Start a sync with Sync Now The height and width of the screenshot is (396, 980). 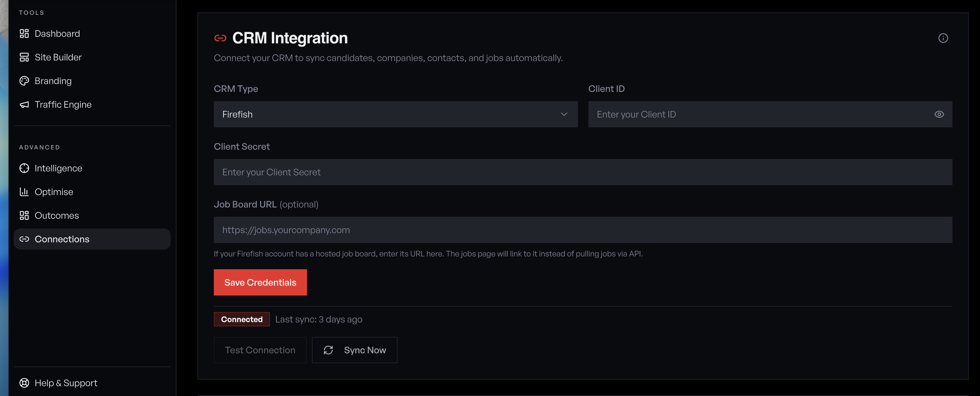pyautogui.click(x=354, y=350)
